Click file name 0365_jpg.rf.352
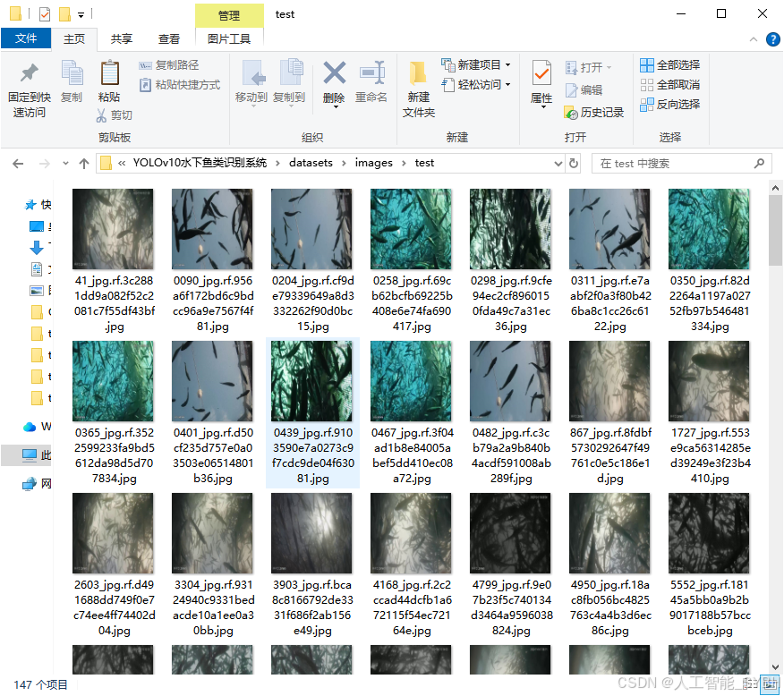This screenshot has width=784, height=696. point(115,455)
